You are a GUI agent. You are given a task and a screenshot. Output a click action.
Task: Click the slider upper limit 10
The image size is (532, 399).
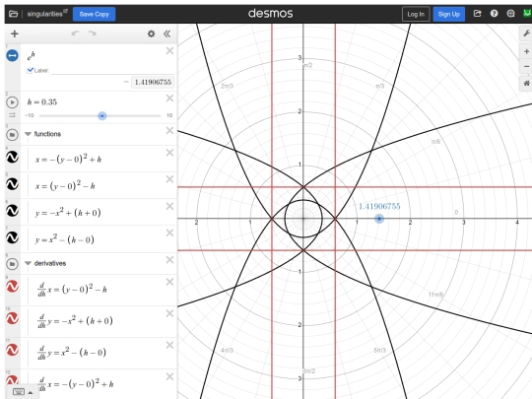point(169,115)
